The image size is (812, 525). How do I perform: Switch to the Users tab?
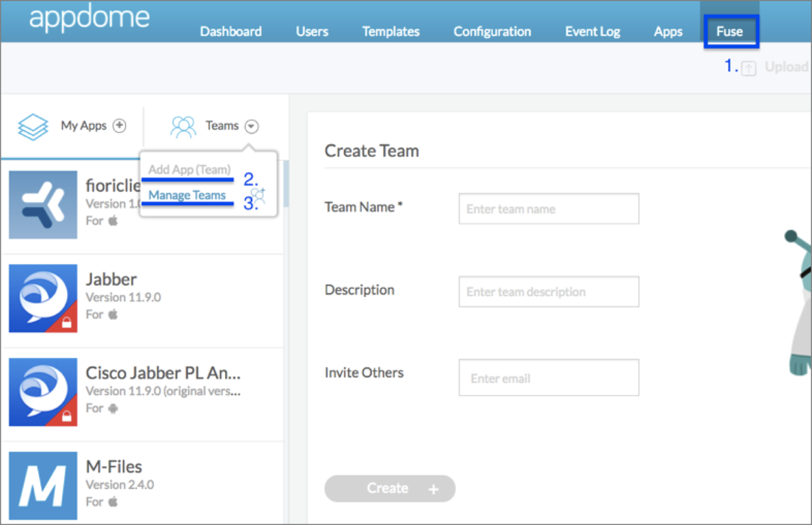click(312, 31)
